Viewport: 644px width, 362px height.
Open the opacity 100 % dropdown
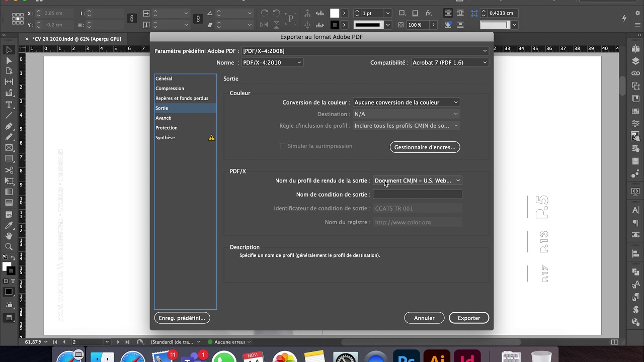(434, 25)
